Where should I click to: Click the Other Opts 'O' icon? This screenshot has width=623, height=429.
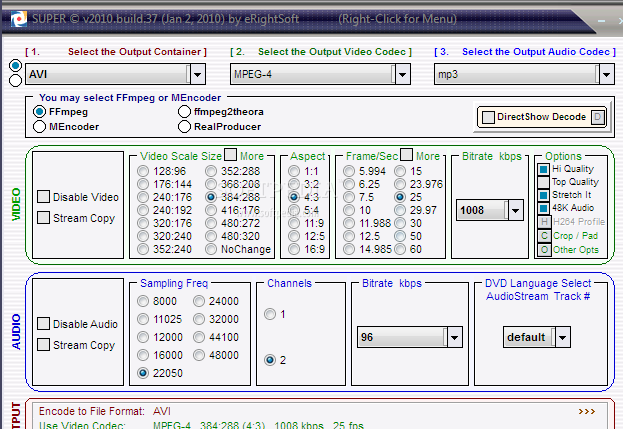click(x=544, y=249)
